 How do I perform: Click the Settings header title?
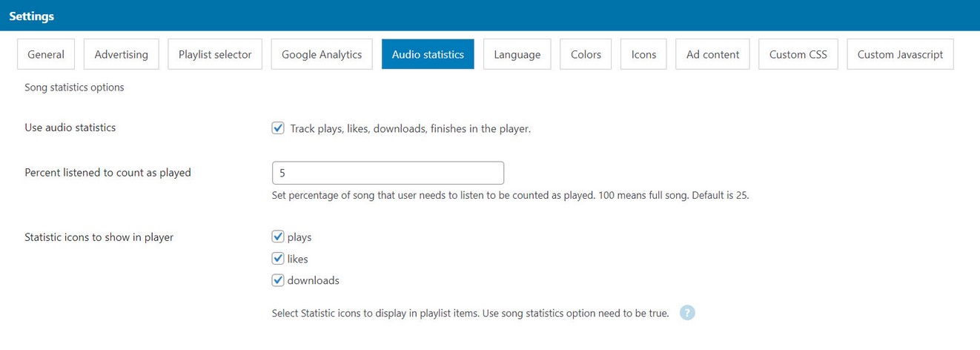coord(32,16)
